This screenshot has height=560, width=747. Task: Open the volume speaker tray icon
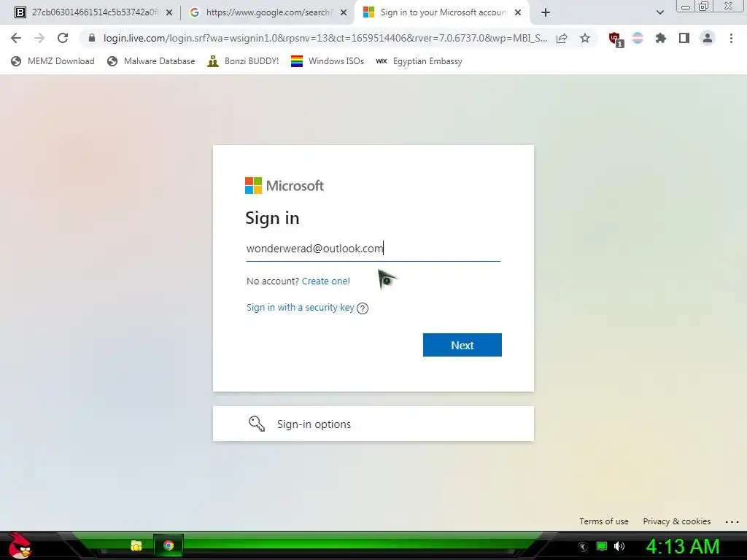tap(619, 546)
